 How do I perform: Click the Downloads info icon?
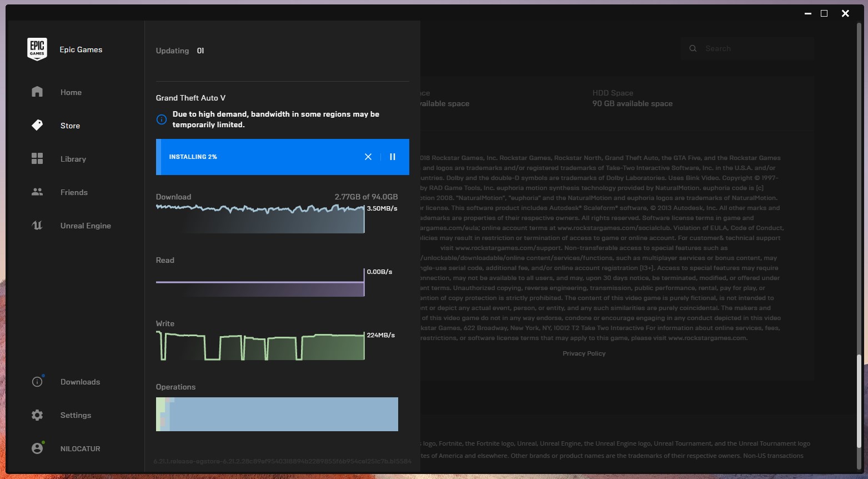point(37,382)
